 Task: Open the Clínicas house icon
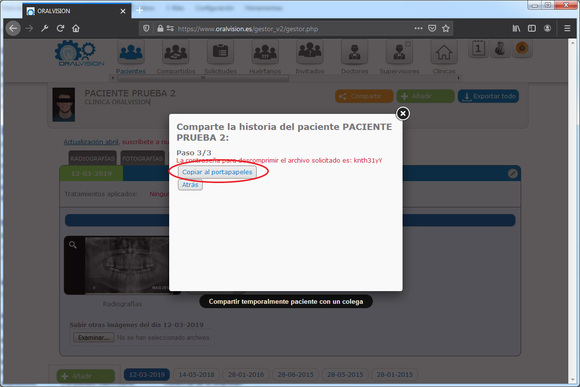pyautogui.click(x=444, y=53)
